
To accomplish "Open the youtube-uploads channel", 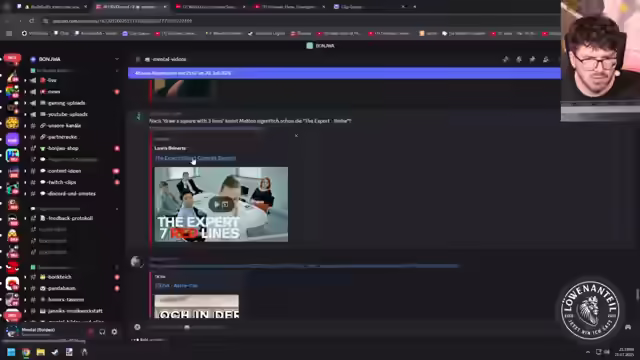I will [67, 115].
